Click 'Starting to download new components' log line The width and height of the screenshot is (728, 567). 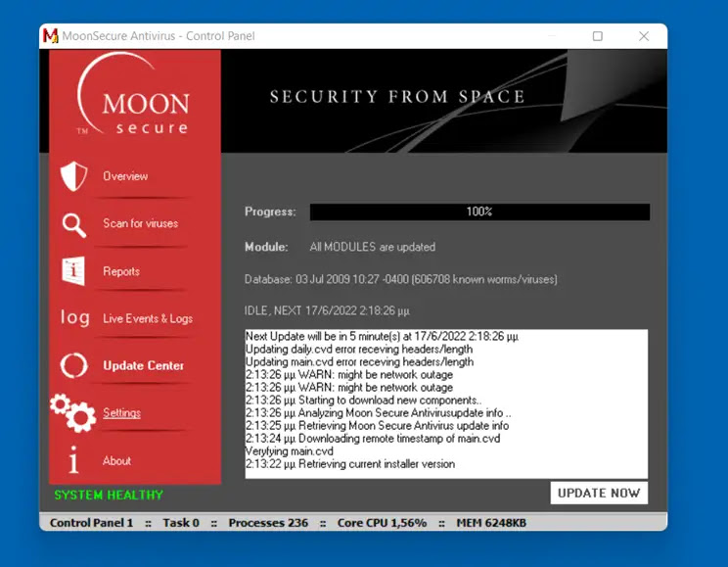click(x=364, y=401)
